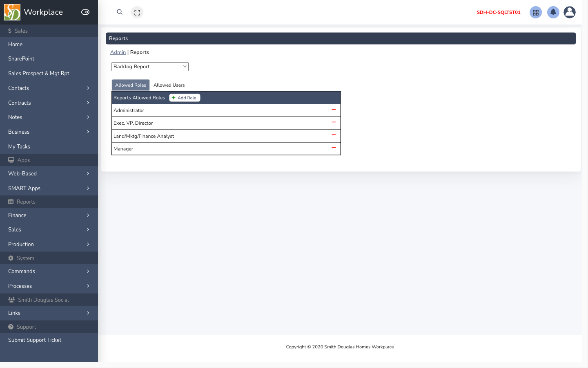The width and height of the screenshot is (588, 368).
Task: Remove the Administrator role with minus icon
Action: (334, 110)
